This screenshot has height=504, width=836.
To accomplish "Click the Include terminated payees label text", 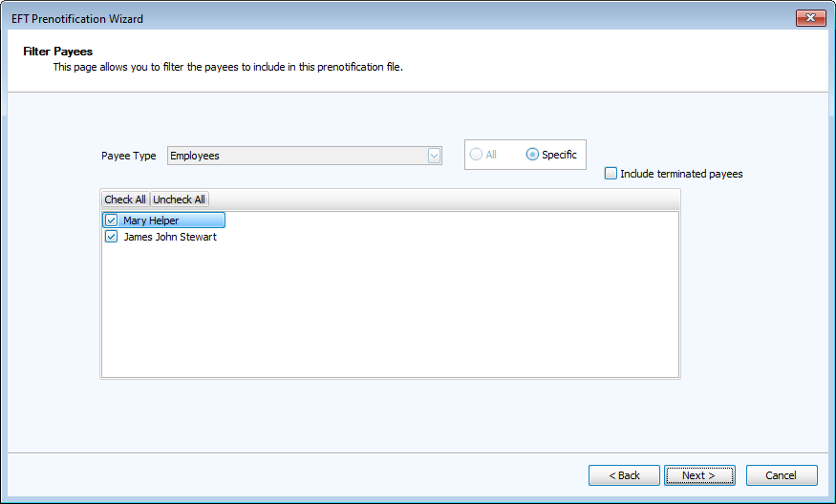I will (681, 174).
